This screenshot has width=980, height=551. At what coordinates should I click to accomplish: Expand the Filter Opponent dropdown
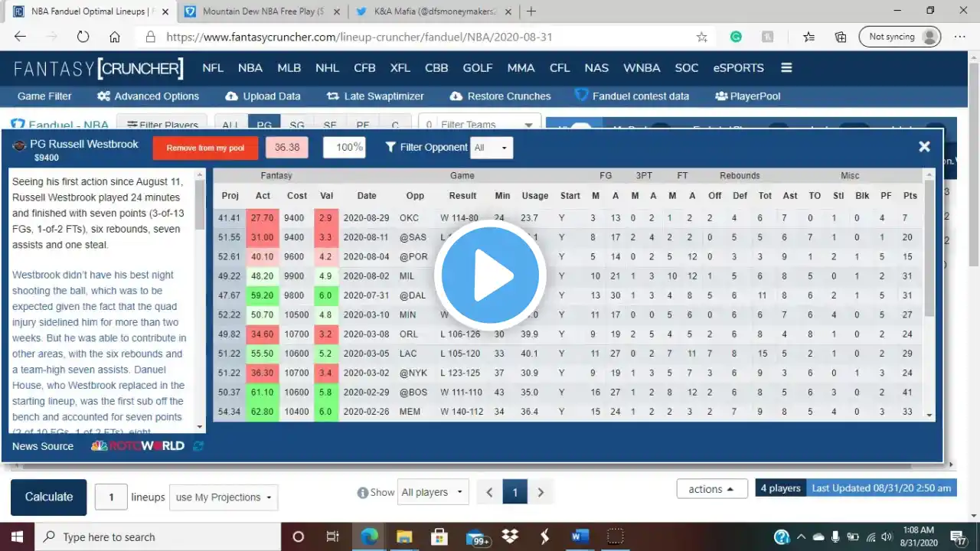tap(491, 148)
